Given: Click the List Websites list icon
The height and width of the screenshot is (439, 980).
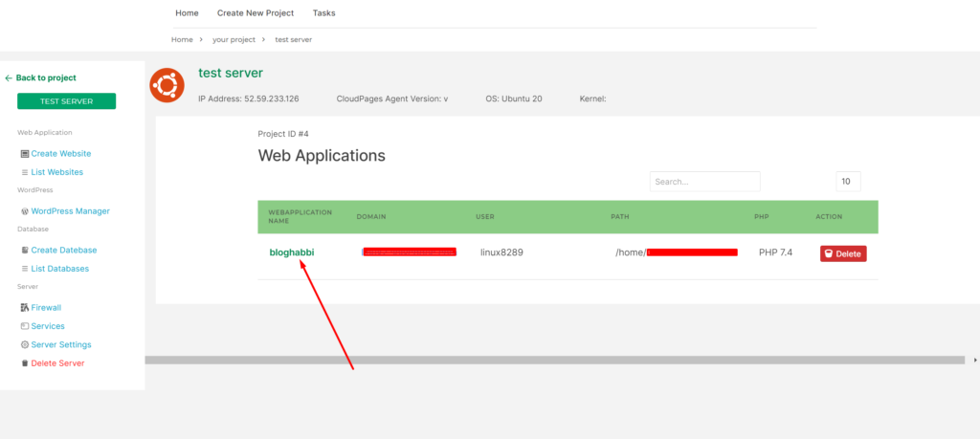Looking at the screenshot, I should tap(24, 172).
